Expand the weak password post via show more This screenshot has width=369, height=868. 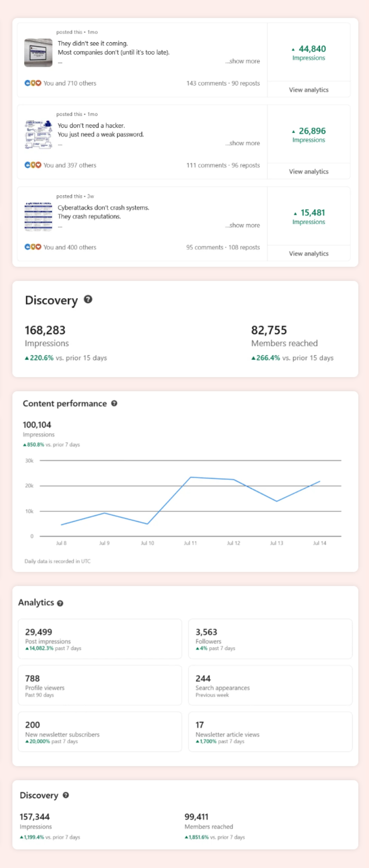coord(243,143)
